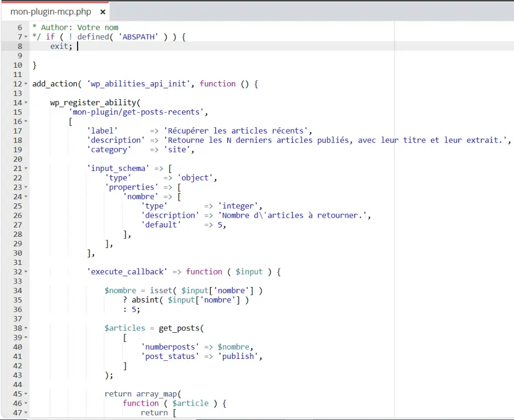The image size is (514, 420).
Task: Click the get_posts function call
Action: tap(179, 328)
